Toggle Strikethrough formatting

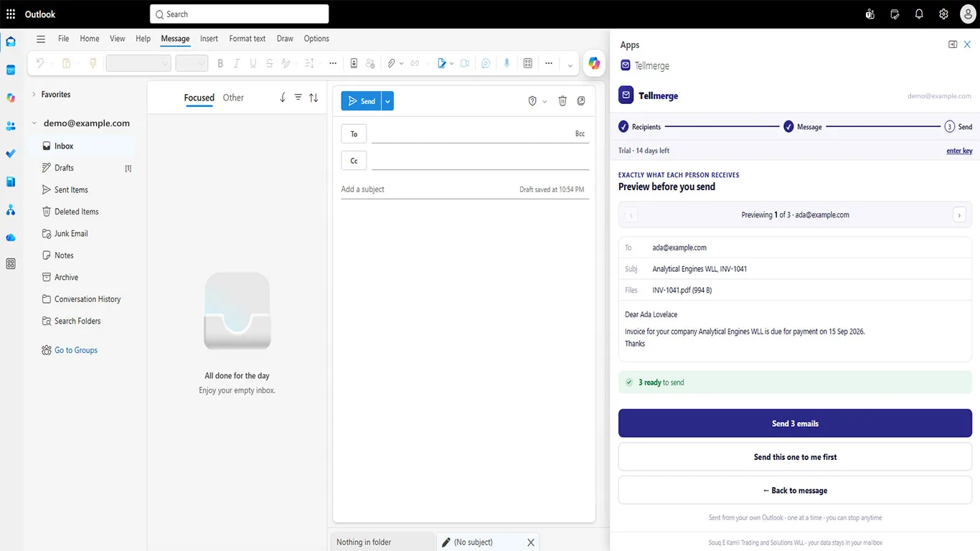(x=269, y=63)
